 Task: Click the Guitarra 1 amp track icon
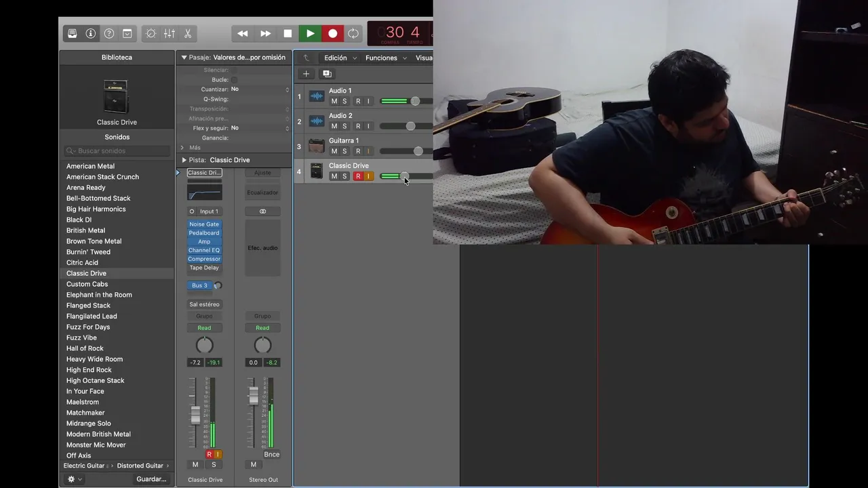tap(316, 146)
